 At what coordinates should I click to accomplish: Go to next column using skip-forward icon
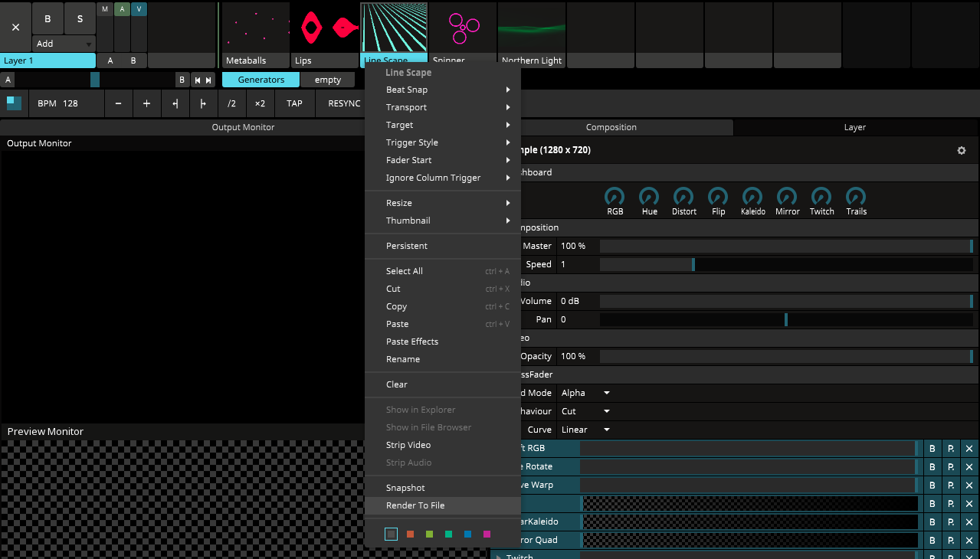click(208, 80)
